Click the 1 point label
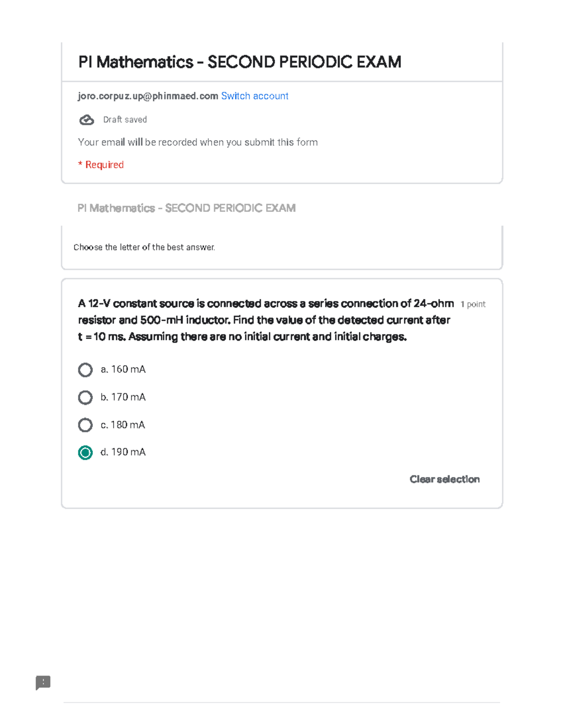Screen dimensions: 563x728 click(473, 304)
